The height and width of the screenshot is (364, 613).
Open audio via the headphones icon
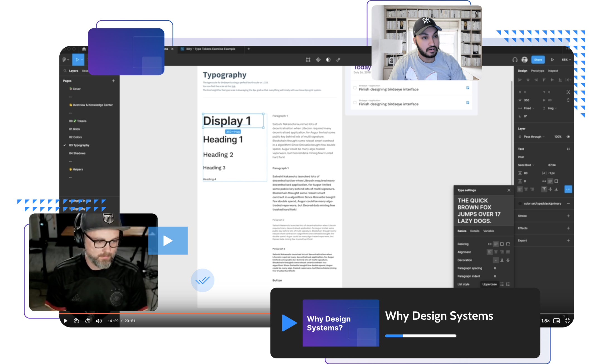click(515, 60)
